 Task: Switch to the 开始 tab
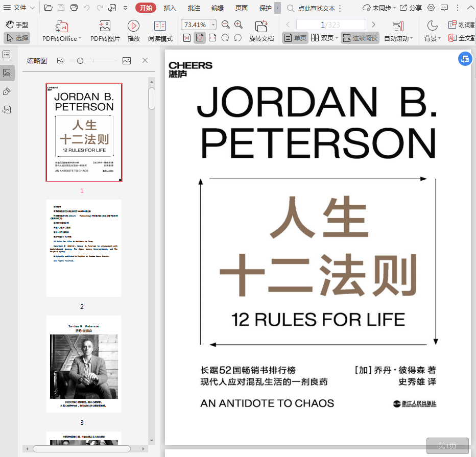coord(146,8)
